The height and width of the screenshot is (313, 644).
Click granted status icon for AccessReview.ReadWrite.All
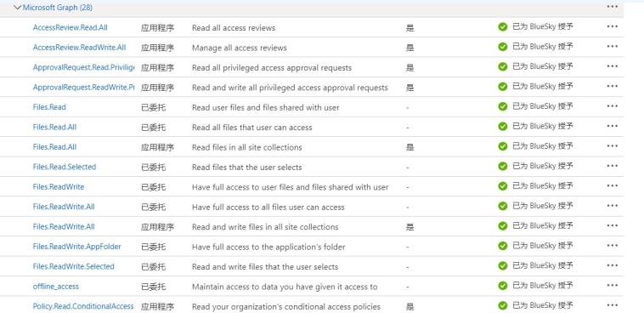pos(503,47)
